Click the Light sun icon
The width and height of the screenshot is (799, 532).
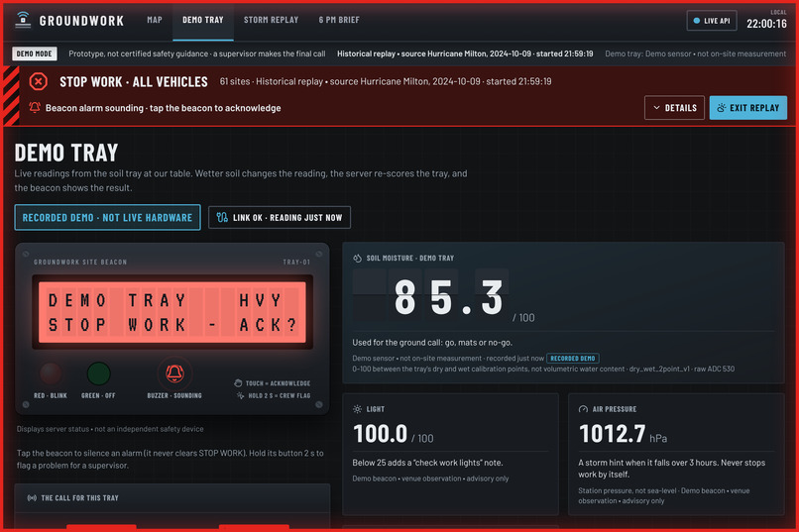[x=357, y=409]
